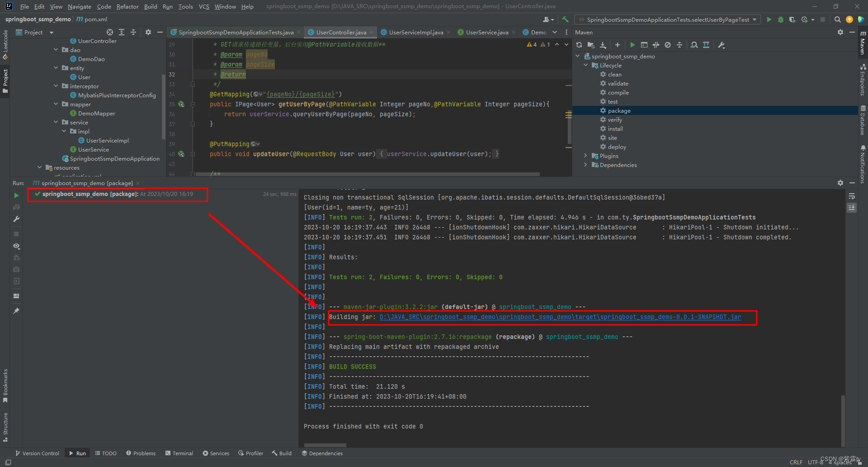
Task: Expand the Plugins node in Maven
Action: pyautogui.click(x=586, y=156)
